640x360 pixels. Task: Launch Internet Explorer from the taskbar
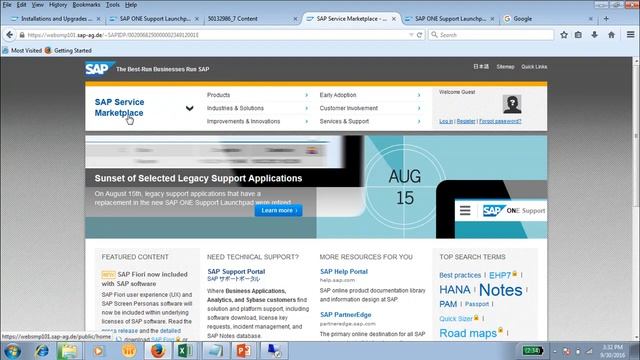tap(42, 351)
